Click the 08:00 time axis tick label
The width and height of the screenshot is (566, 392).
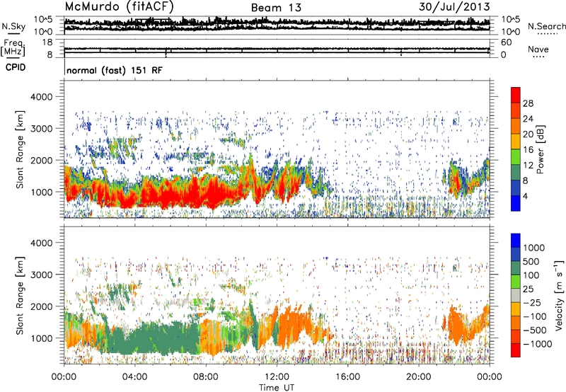(x=206, y=377)
